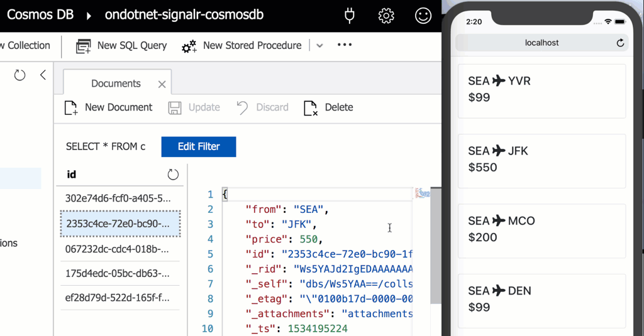
Task: Reload the localhost page in phone browser
Action: coord(620,43)
